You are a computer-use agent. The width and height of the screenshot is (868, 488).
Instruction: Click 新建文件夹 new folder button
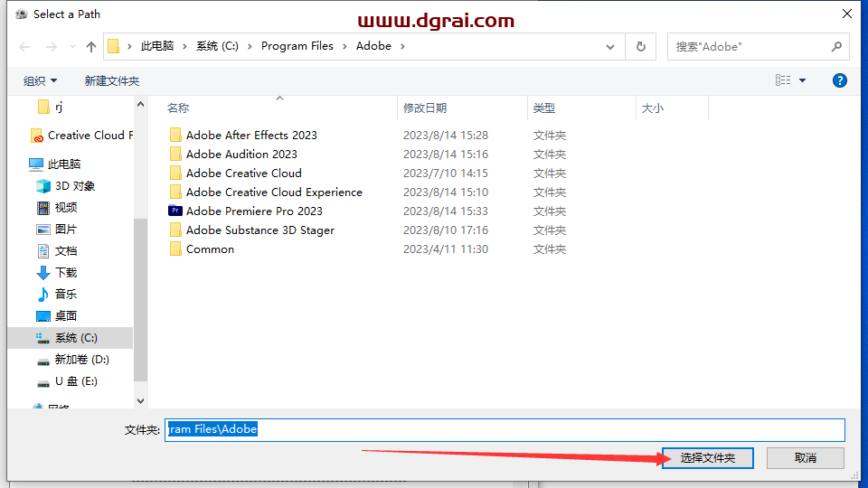pos(112,81)
